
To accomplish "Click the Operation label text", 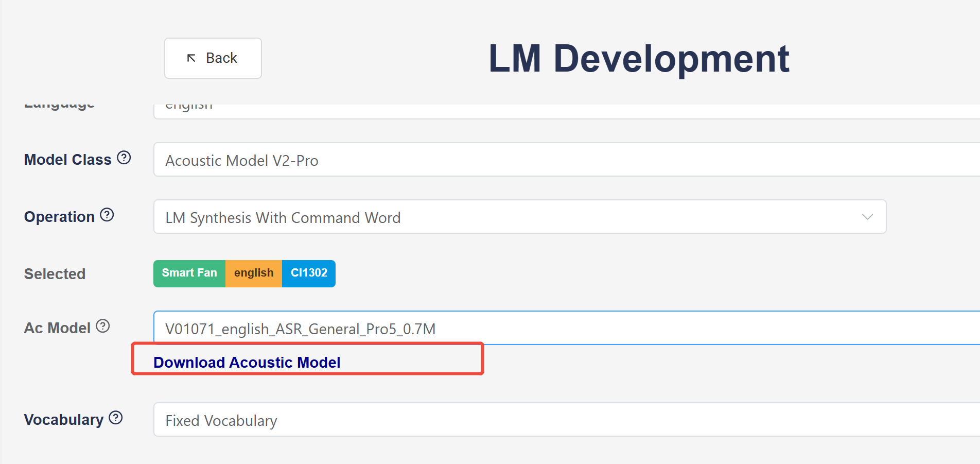I will (60, 217).
